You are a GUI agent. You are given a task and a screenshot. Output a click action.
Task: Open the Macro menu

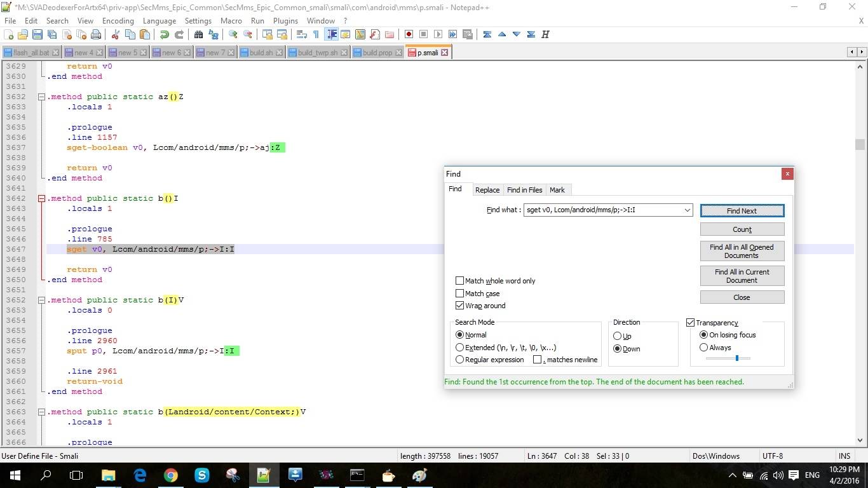[231, 20]
